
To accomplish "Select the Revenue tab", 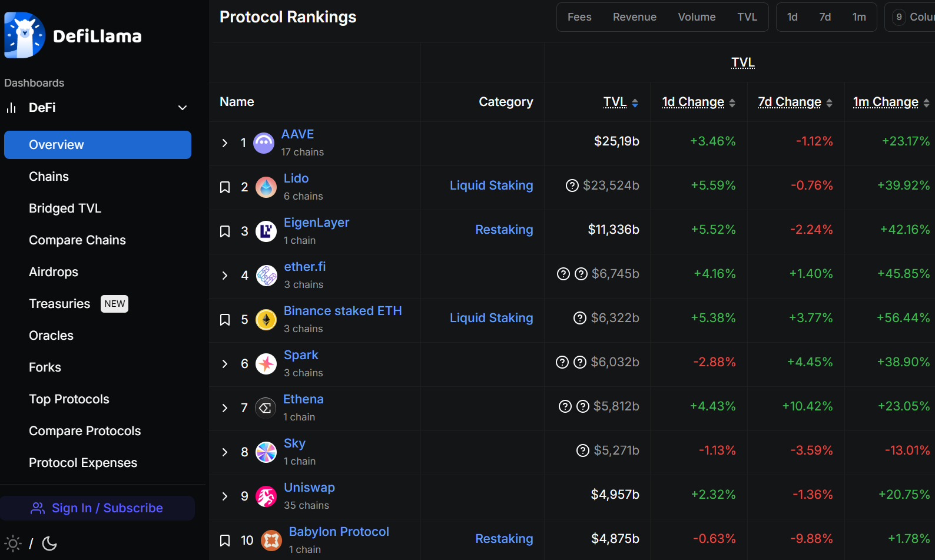I will [634, 17].
